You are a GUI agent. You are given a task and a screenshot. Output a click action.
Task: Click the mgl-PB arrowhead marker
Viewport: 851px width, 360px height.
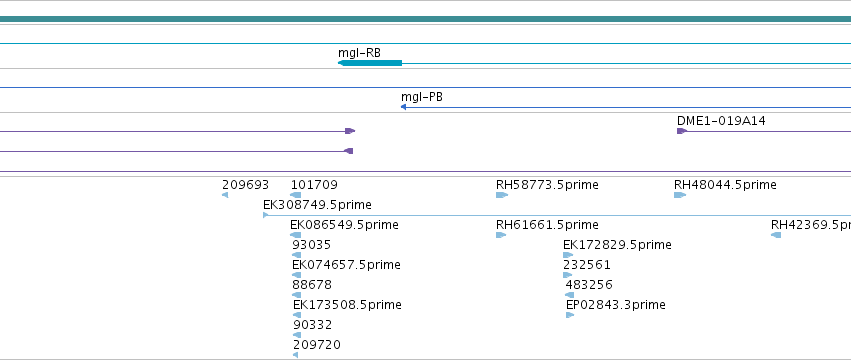coord(403,107)
